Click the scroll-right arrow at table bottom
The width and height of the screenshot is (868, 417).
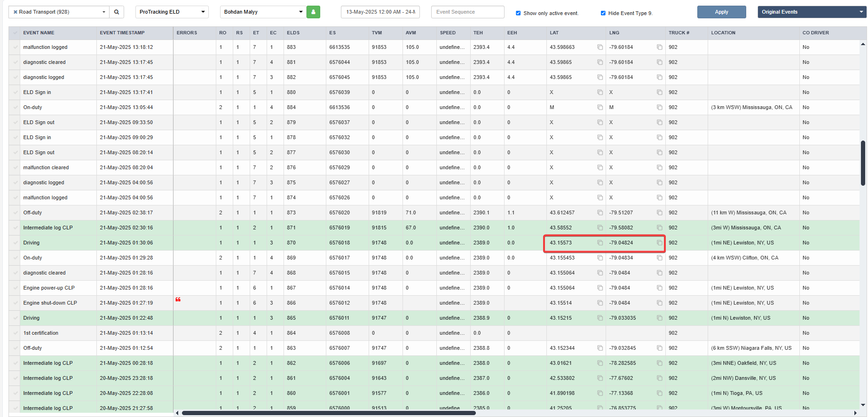[x=855, y=413]
